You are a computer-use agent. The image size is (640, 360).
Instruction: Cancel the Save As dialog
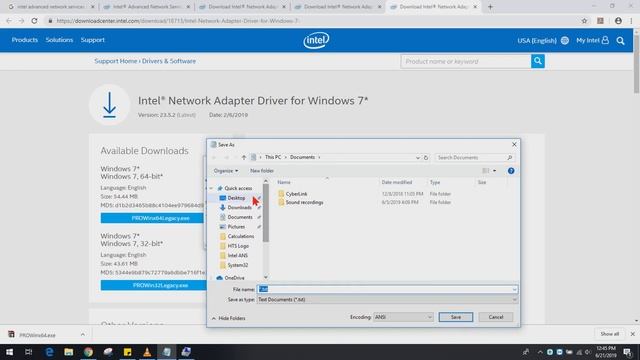point(496,317)
